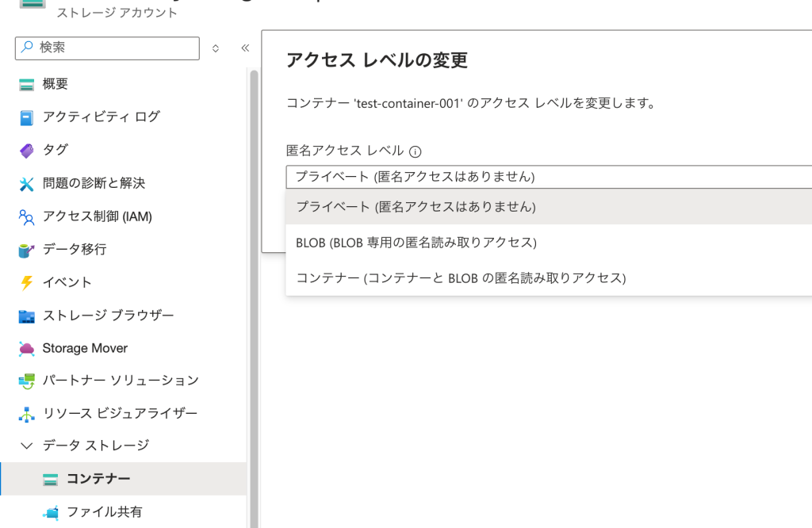Collapse the データ ストレージ section
This screenshot has width=812, height=528.
(27, 446)
